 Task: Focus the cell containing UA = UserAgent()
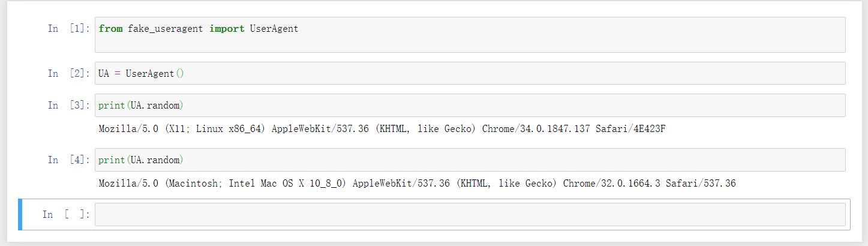470,73
